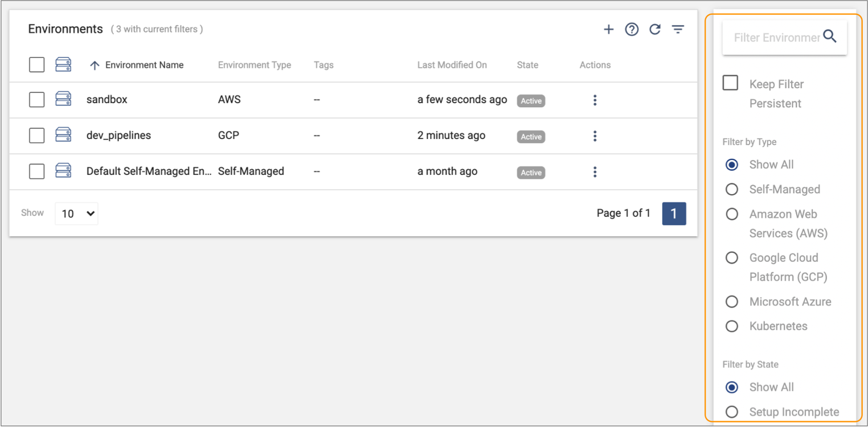Click the Environments heading
Screen dimensions: 868x427
click(x=65, y=29)
